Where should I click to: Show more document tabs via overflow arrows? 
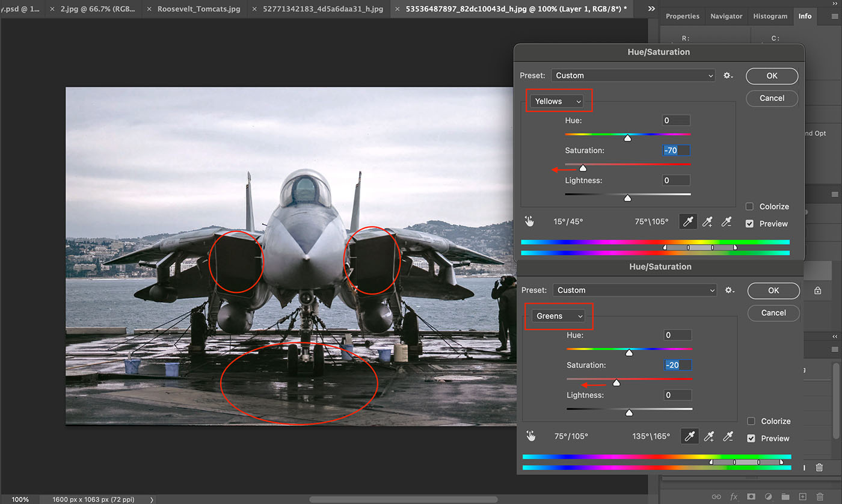(651, 9)
